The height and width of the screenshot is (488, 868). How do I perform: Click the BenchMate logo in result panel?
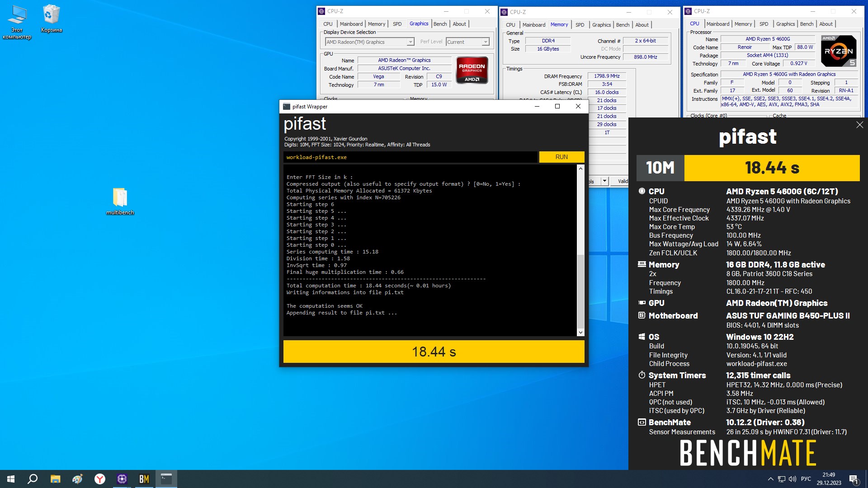(748, 453)
